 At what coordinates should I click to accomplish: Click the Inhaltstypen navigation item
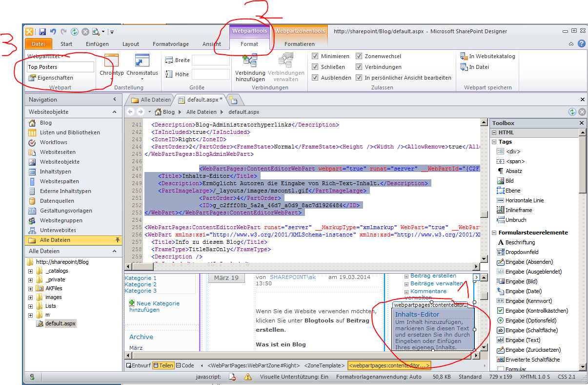(x=49, y=171)
